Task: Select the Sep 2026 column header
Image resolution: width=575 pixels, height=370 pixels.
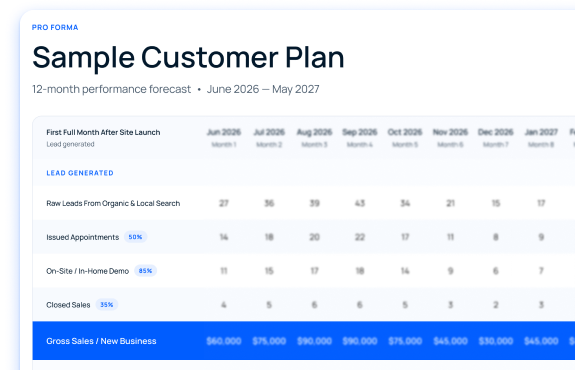Action: (x=360, y=132)
